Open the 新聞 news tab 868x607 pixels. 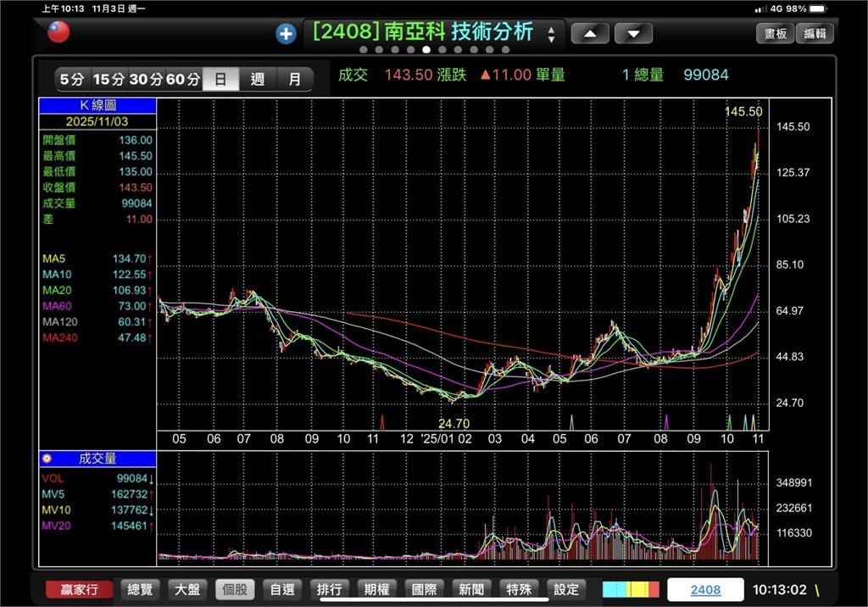[471, 590]
